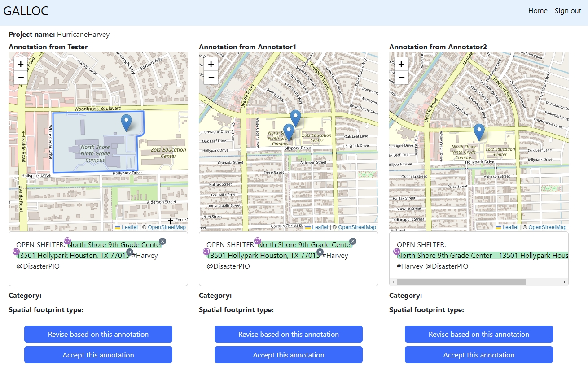Click the location marker on the Annotator2 map
The height and width of the screenshot is (370, 588).
tap(479, 131)
